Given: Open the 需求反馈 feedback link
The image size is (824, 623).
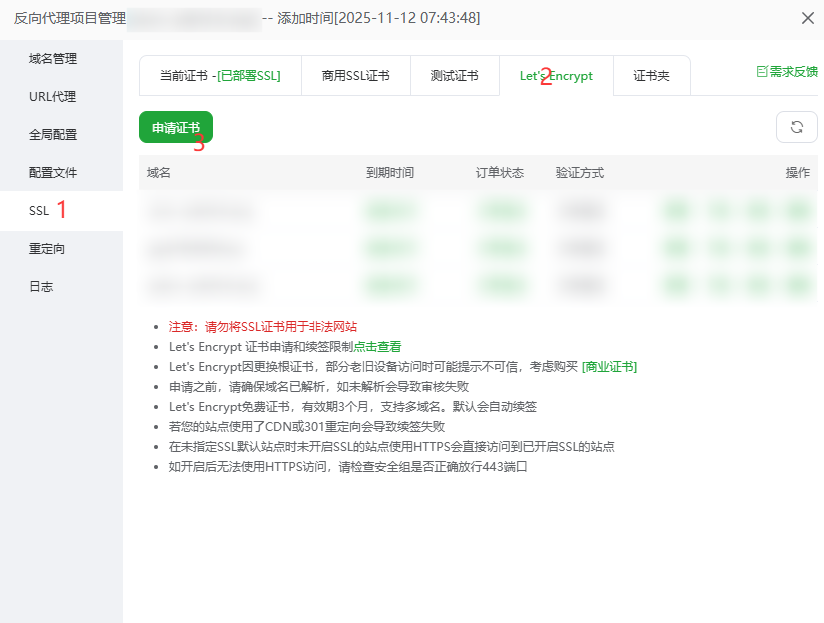Looking at the screenshot, I should pos(787,72).
